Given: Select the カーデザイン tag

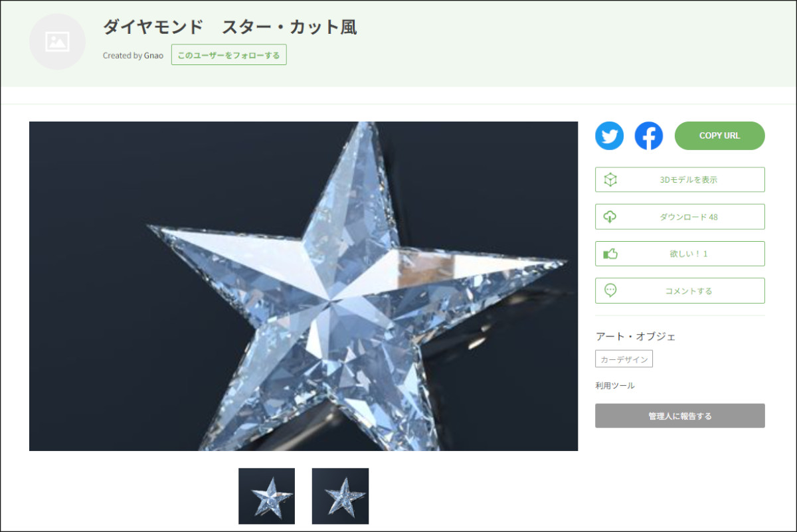Looking at the screenshot, I should pyautogui.click(x=624, y=359).
